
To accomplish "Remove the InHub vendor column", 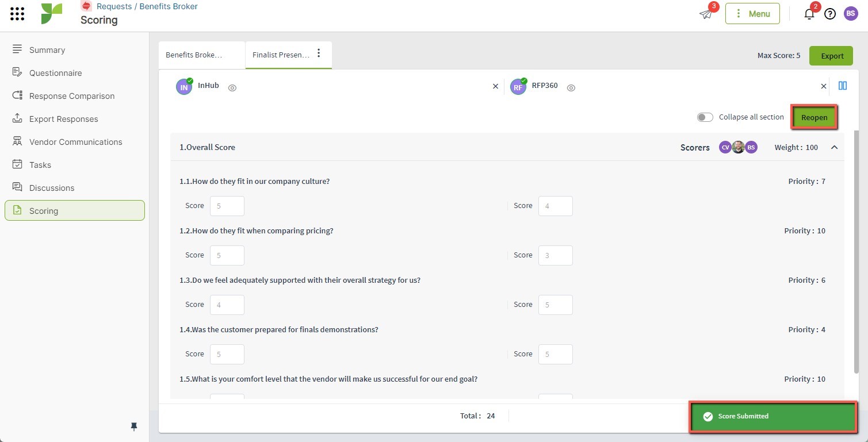I will [x=495, y=86].
